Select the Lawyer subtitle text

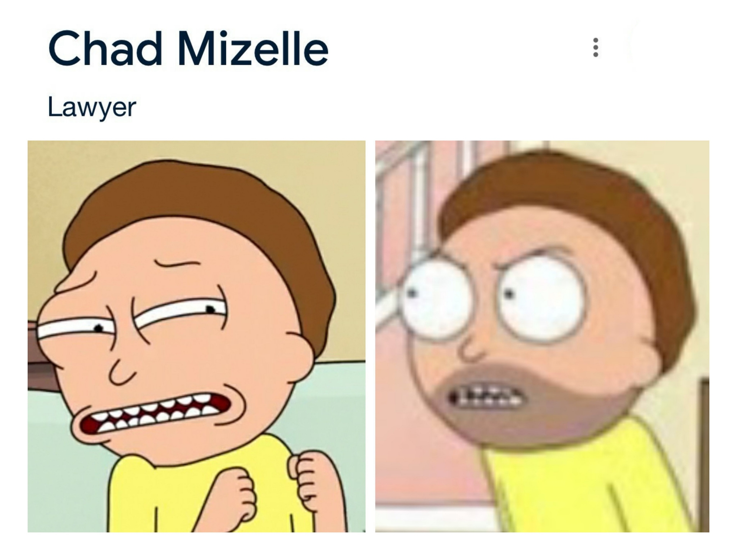(x=92, y=108)
